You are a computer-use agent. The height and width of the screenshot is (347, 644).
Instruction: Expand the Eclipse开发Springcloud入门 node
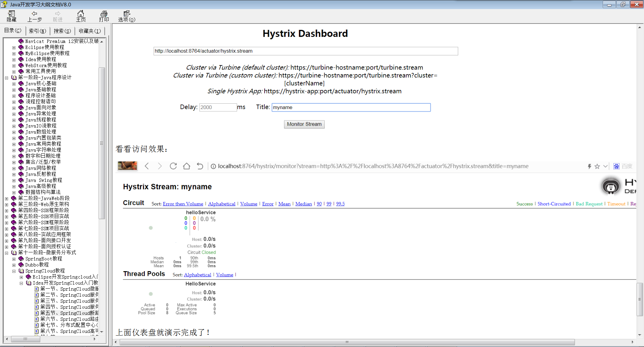point(21,277)
